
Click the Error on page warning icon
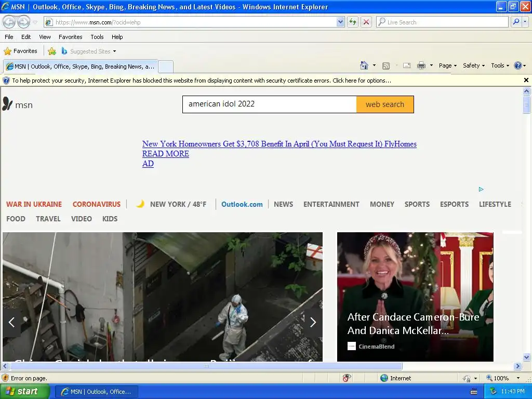click(x=5, y=378)
